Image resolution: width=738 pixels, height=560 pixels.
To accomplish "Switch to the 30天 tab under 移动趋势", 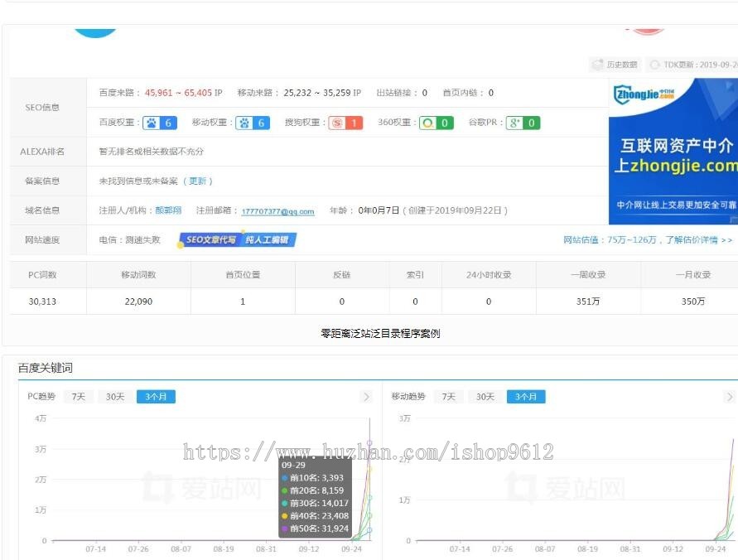I will click(485, 397).
